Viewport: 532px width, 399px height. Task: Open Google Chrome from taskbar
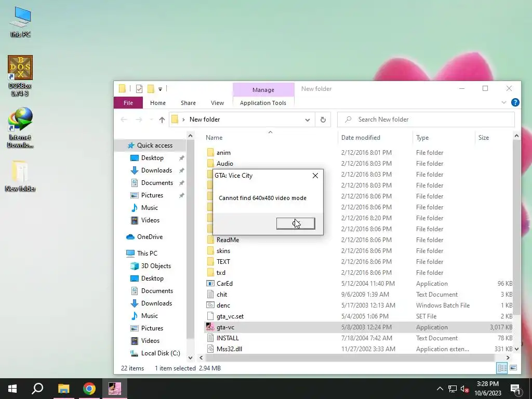point(89,389)
